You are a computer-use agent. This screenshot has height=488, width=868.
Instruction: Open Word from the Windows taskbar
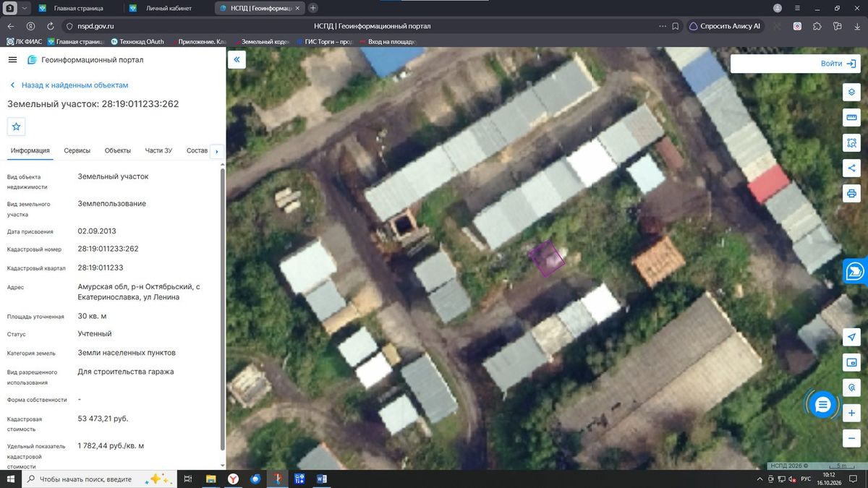[322, 479]
